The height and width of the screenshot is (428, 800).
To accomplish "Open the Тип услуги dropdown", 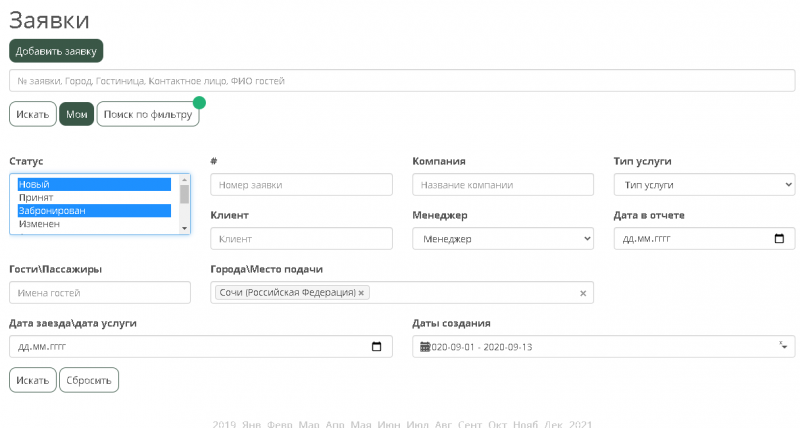I will click(x=703, y=185).
